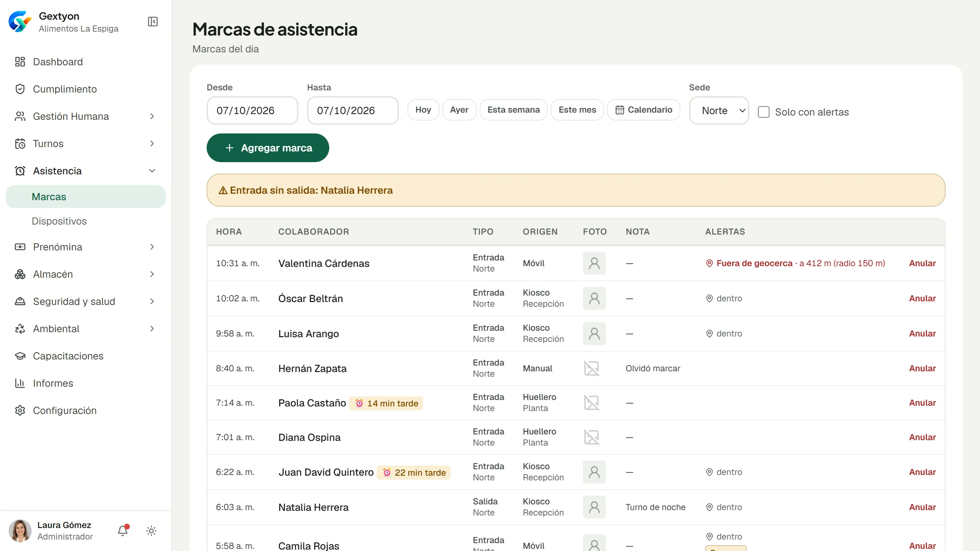Open the Calendario picker
This screenshot has height=551, width=980.
643,110
